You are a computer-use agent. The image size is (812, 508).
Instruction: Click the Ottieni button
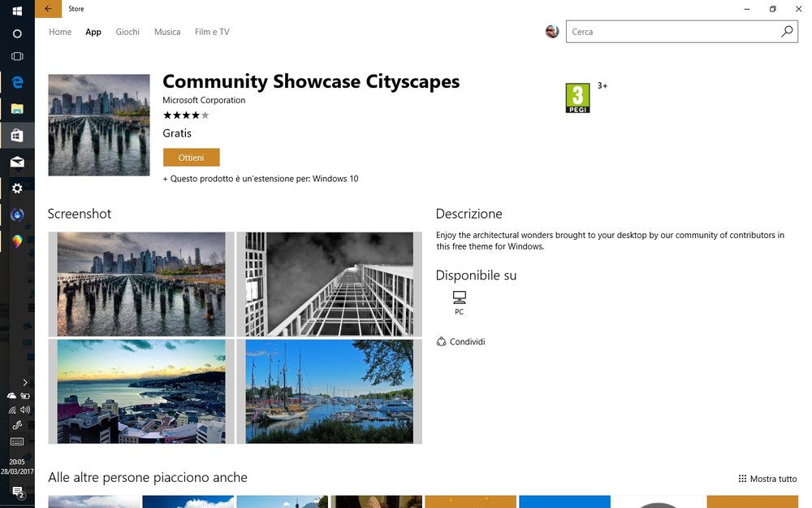pyautogui.click(x=191, y=158)
